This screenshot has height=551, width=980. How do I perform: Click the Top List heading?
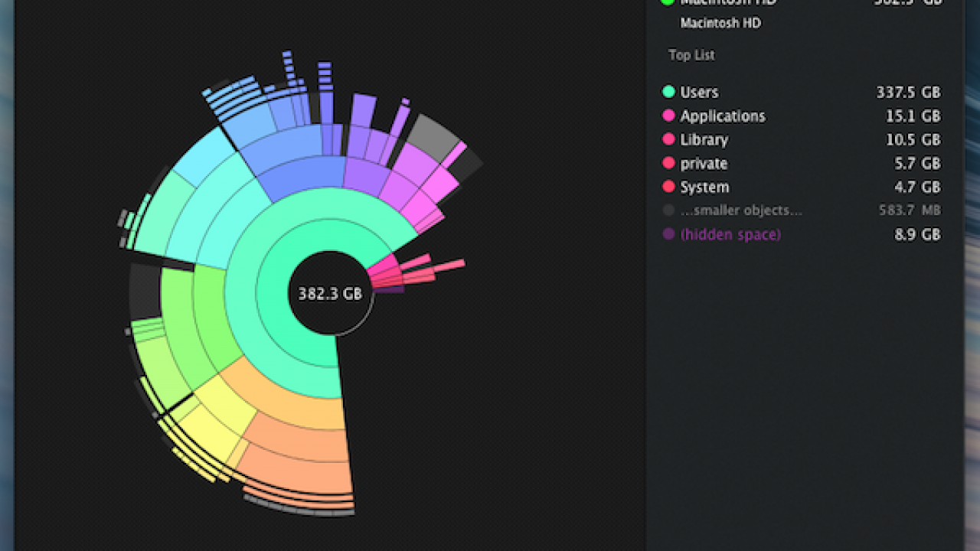691,55
